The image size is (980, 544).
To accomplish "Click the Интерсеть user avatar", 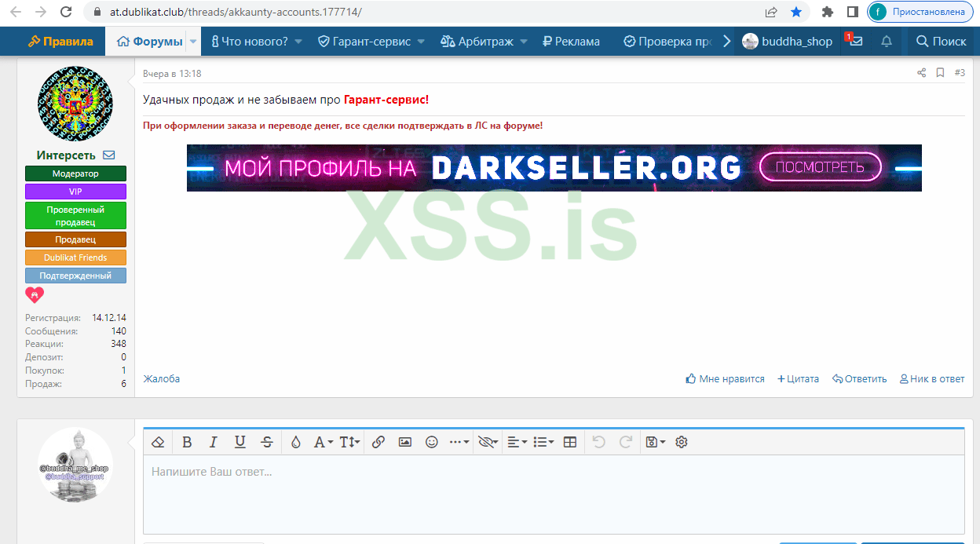I will pyautogui.click(x=75, y=104).
